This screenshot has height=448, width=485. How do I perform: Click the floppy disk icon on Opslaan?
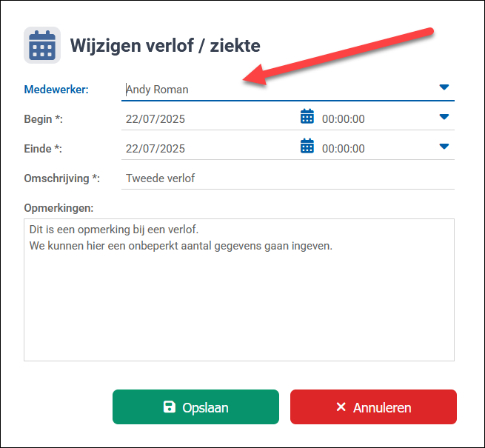pyautogui.click(x=170, y=407)
